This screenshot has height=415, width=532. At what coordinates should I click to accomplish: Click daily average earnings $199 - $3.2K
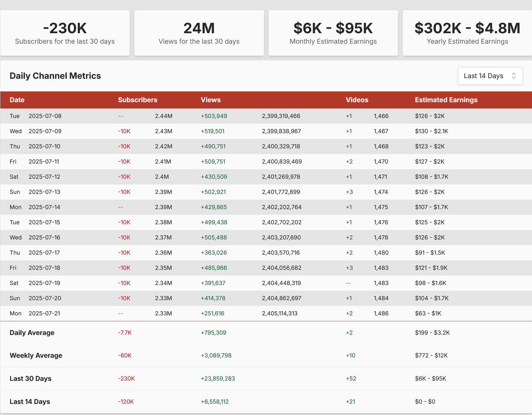(x=432, y=333)
